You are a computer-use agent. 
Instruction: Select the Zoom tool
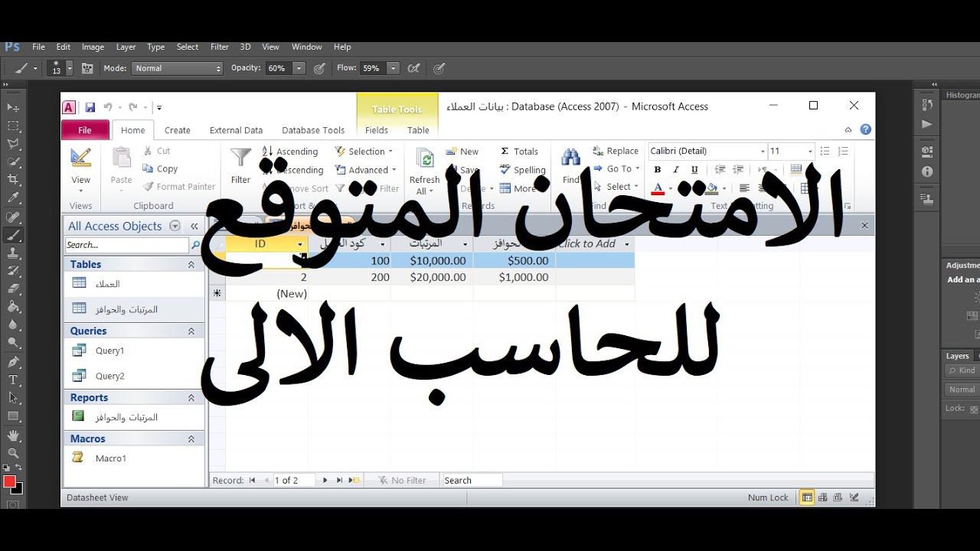click(13, 453)
